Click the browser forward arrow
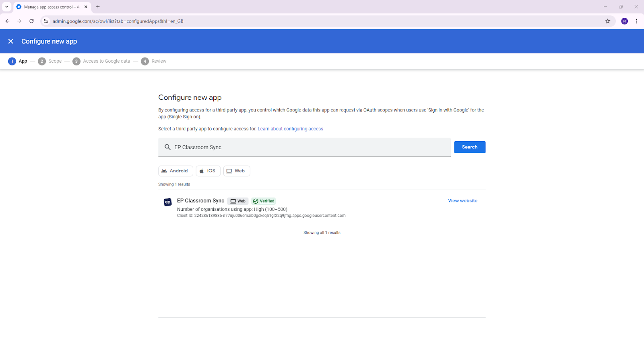Image resolution: width=644 pixels, height=346 pixels. point(19,21)
